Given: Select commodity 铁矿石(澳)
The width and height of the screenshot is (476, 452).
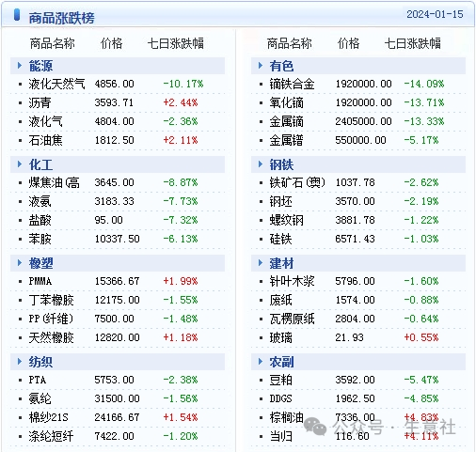Looking at the screenshot, I should pos(297,182).
